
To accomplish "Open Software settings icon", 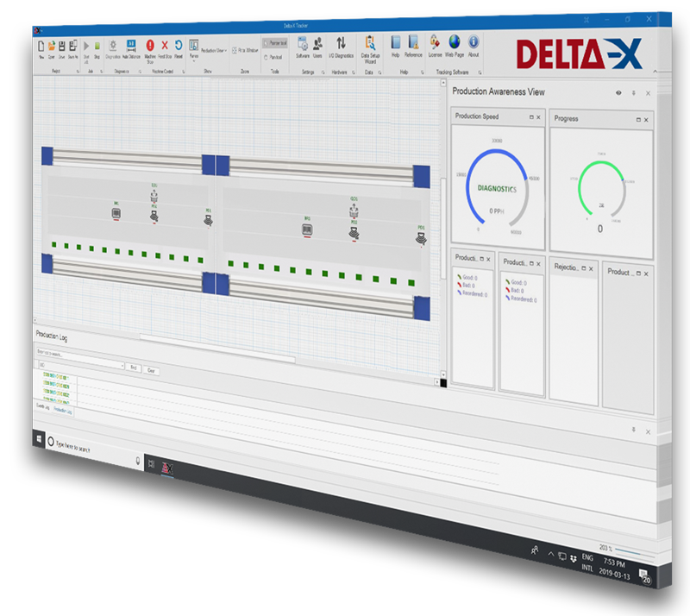I will click(303, 44).
